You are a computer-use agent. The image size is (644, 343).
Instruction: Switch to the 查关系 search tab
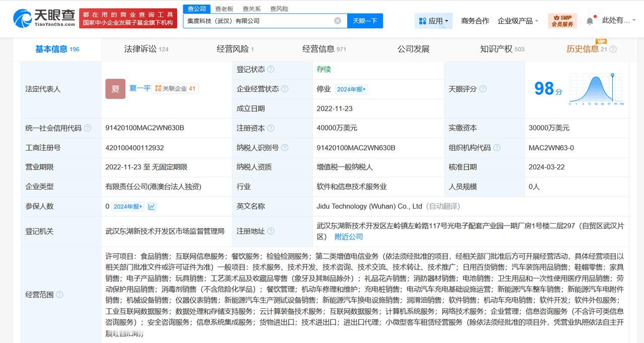click(252, 9)
